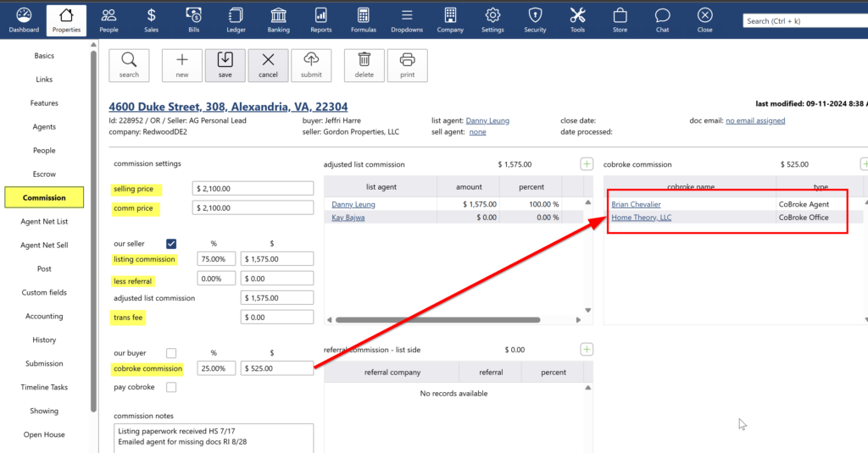Check the our buyer checkbox

(x=171, y=353)
